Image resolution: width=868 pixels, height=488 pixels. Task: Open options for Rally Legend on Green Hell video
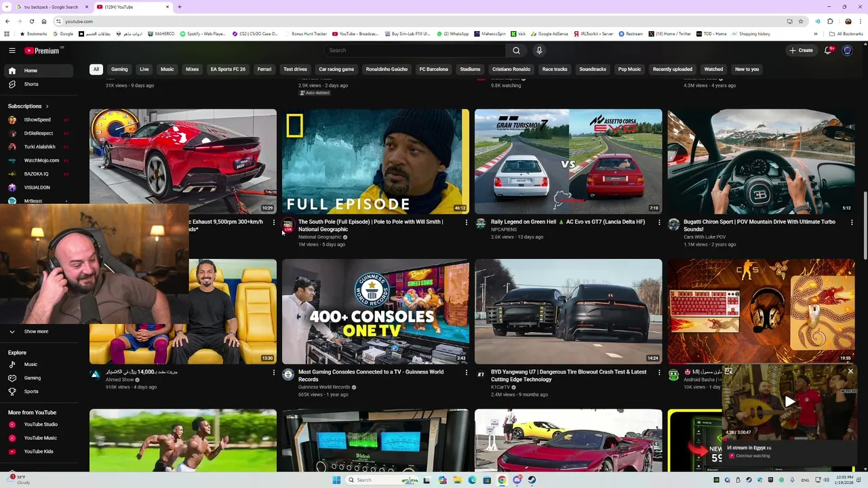pyautogui.click(x=659, y=222)
